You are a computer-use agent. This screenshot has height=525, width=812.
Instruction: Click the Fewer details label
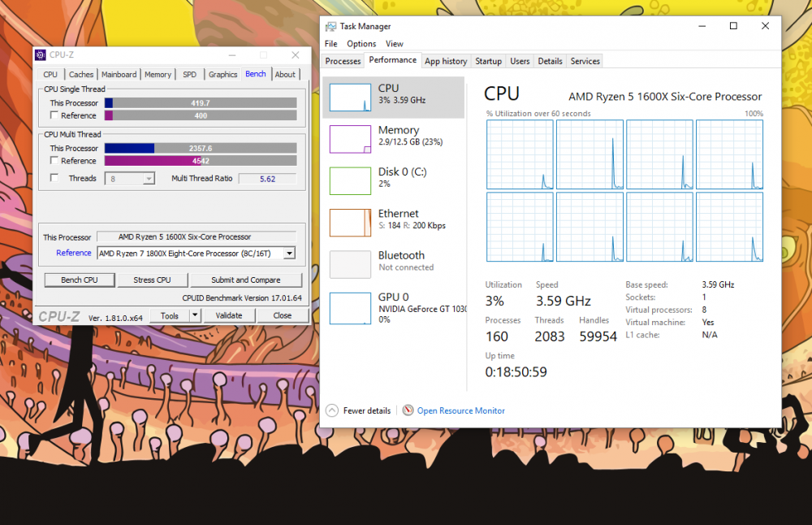pyautogui.click(x=367, y=410)
